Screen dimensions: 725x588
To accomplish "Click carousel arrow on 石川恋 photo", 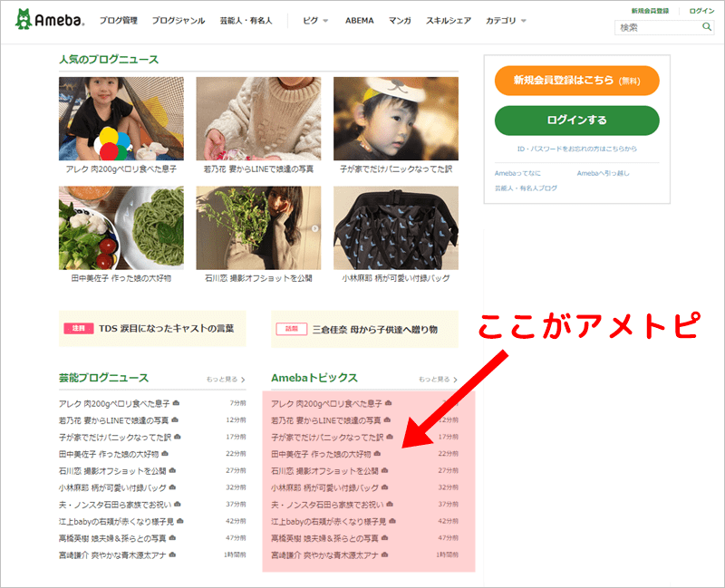I will click(x=314, y=228).
